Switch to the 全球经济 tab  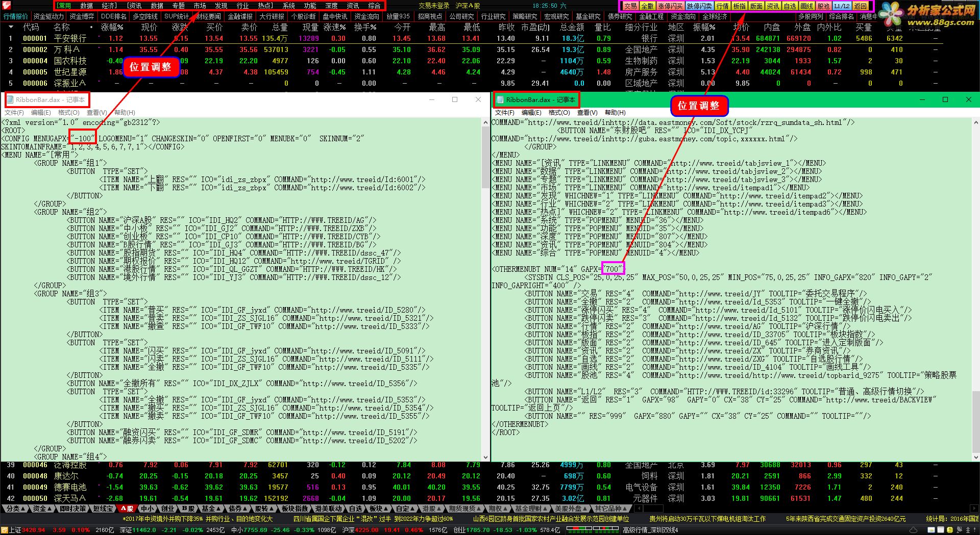pyautogui.click(x=715, y=16)
